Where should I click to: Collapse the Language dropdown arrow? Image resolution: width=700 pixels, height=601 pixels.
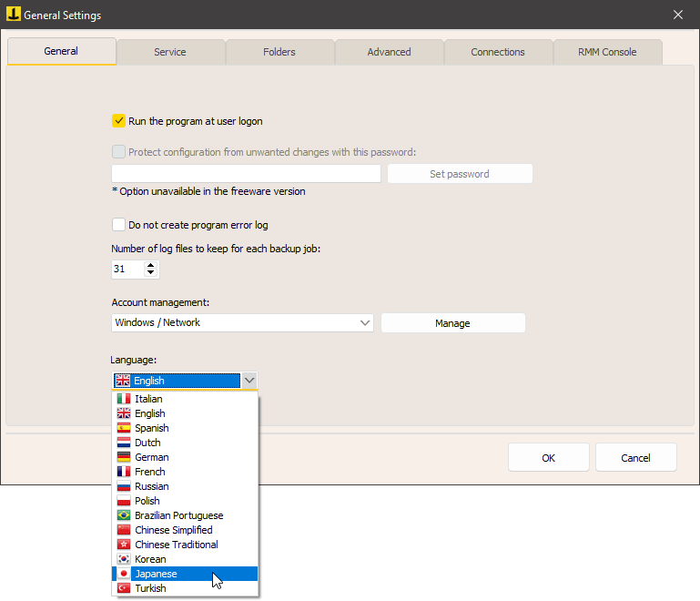(x=249, y=381)
